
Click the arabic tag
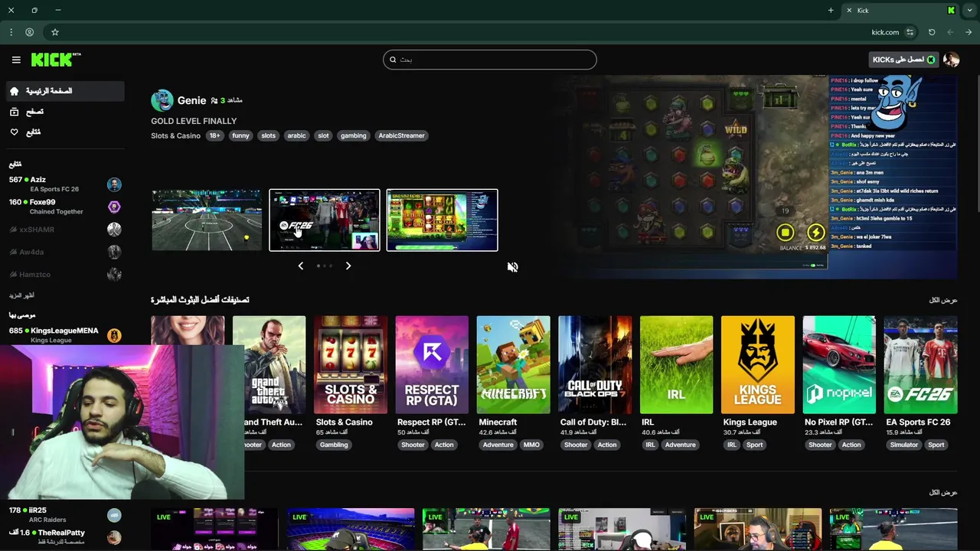[296, 135]
